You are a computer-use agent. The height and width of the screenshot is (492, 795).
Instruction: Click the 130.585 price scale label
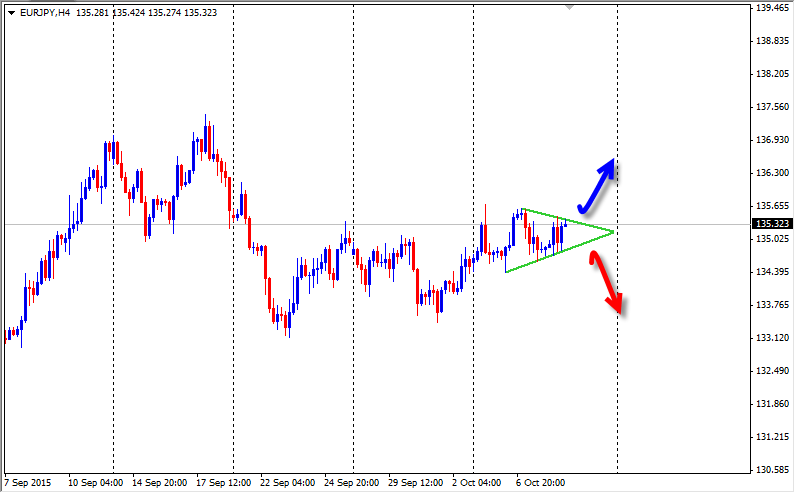(x=772, y=469)
